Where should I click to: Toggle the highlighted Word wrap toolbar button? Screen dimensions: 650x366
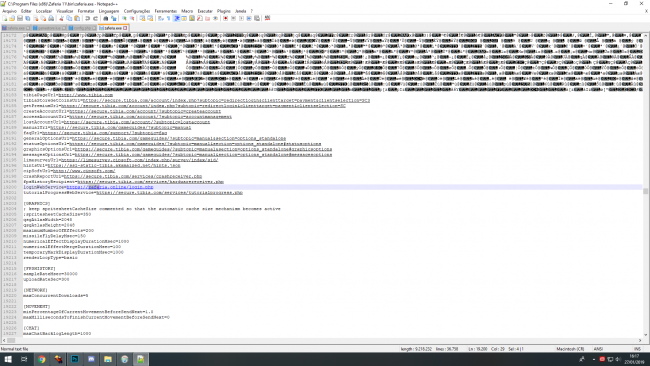(x=176, y=18)
